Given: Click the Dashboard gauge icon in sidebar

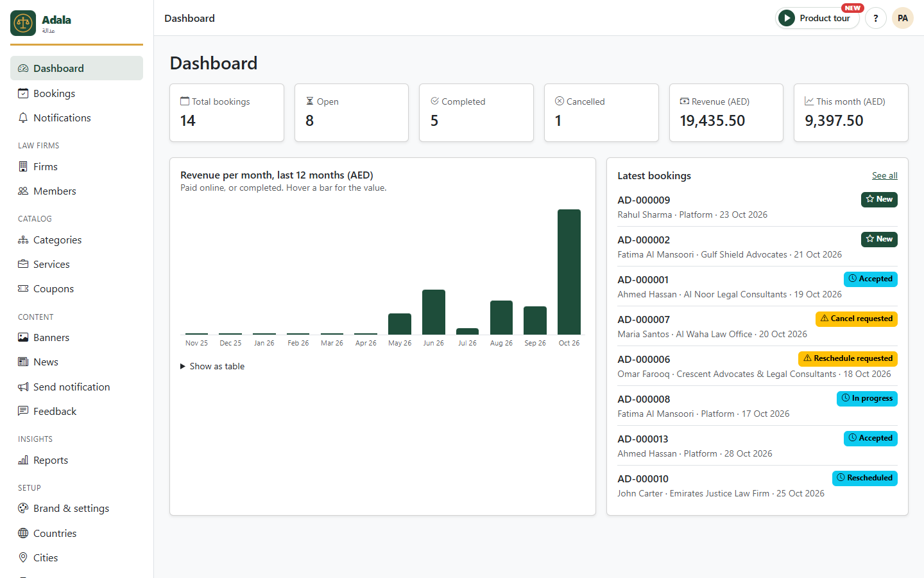Looking at the screenshot, I should tap(23, 68).
